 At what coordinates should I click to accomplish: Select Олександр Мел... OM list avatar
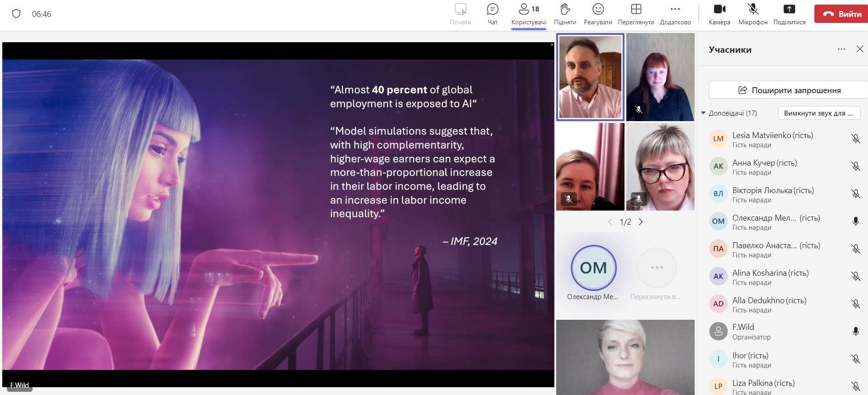click(x=719, y=221)
